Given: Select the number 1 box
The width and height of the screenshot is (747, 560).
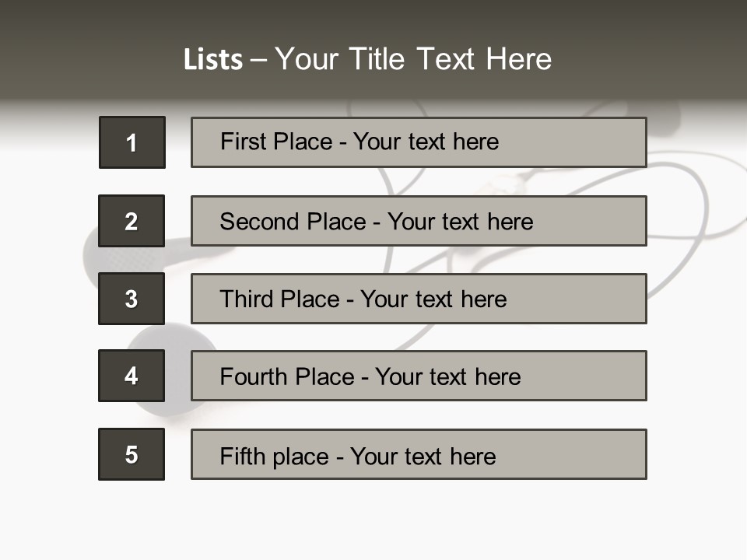Looking at the screenshot, I should 132,142.
